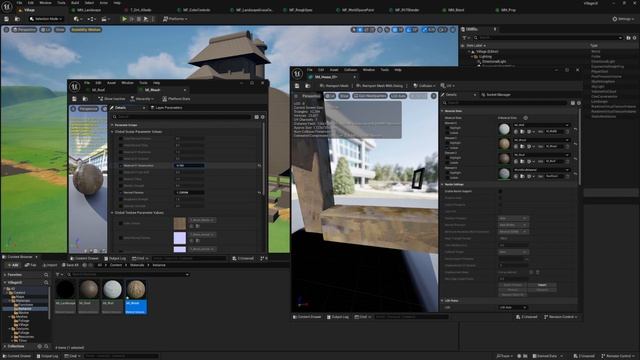This screenshot has width=640, height=360.
Task: Click the material instance Details search field
Action: 182,117
